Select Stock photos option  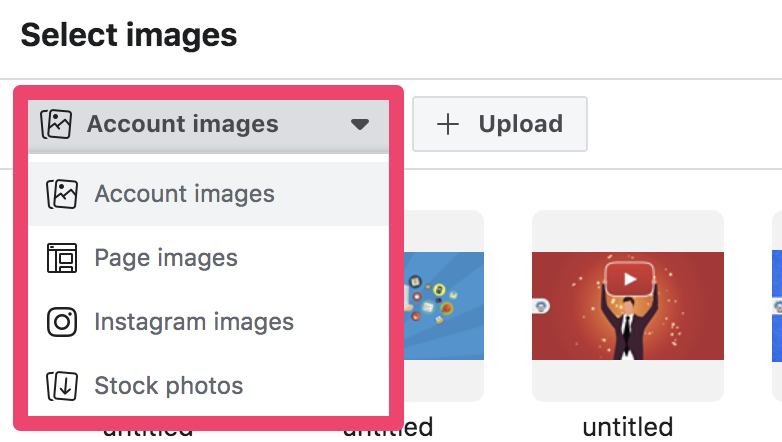pos(208,386)
